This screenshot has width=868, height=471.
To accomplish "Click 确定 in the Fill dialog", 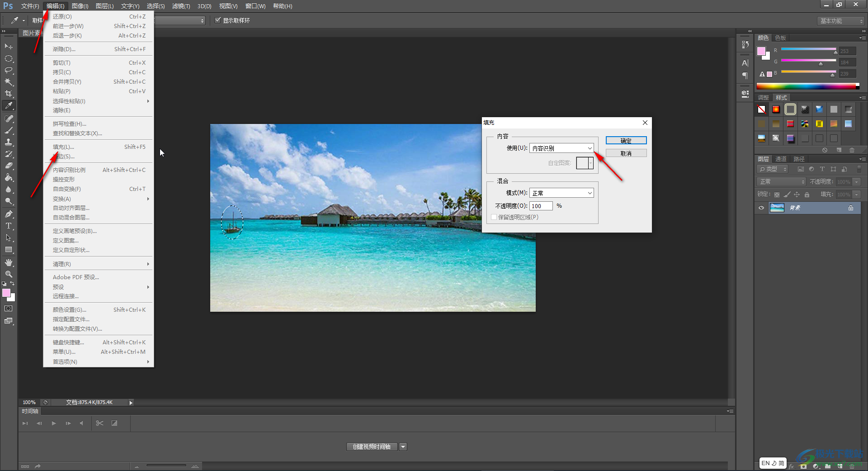I will (626, 141).
